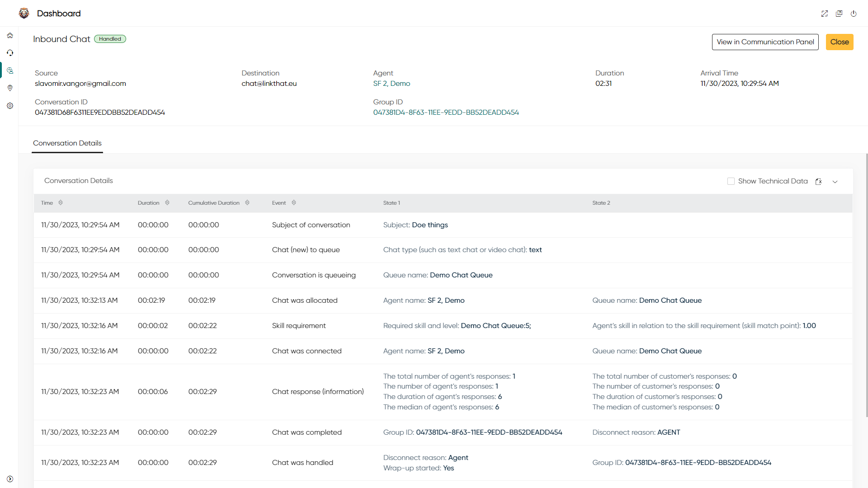Open the headset agent icon in sidebar
868x488 pixels.
tap(10, 53)
